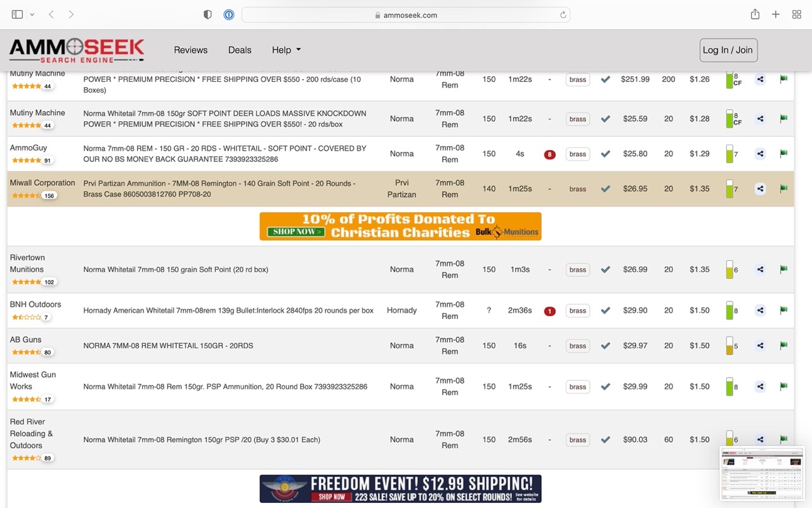Open the Miwall Corporation retailer link

tap(43, 183)
